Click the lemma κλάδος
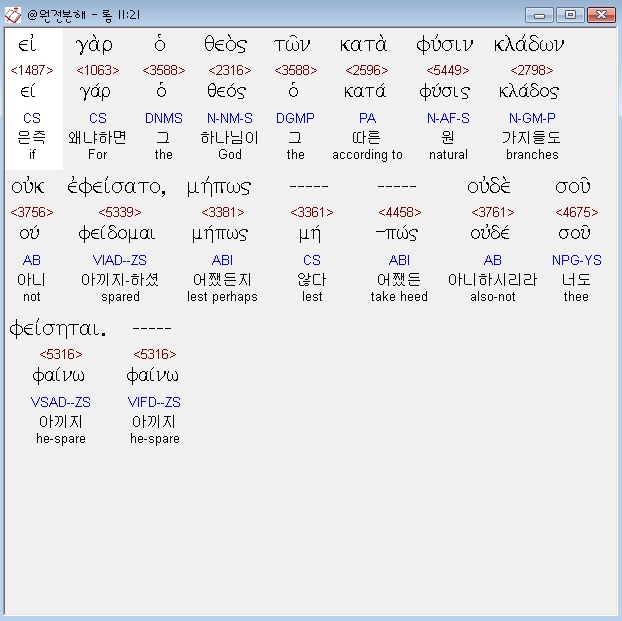 (x=529, y=92)
